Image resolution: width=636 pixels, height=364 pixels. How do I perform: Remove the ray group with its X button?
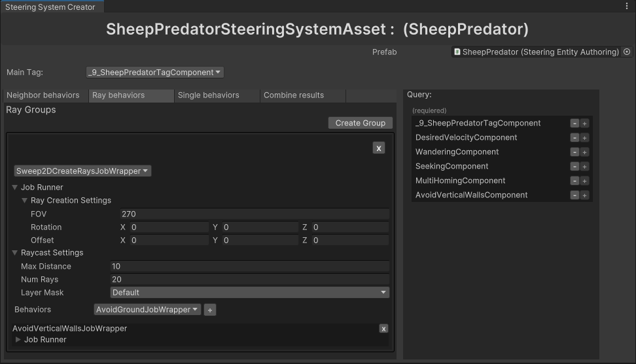coord(379,148)
